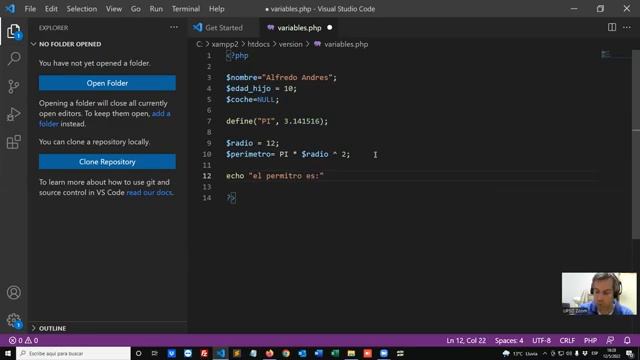Open the notifications bell in status bar

coord(627,340)
